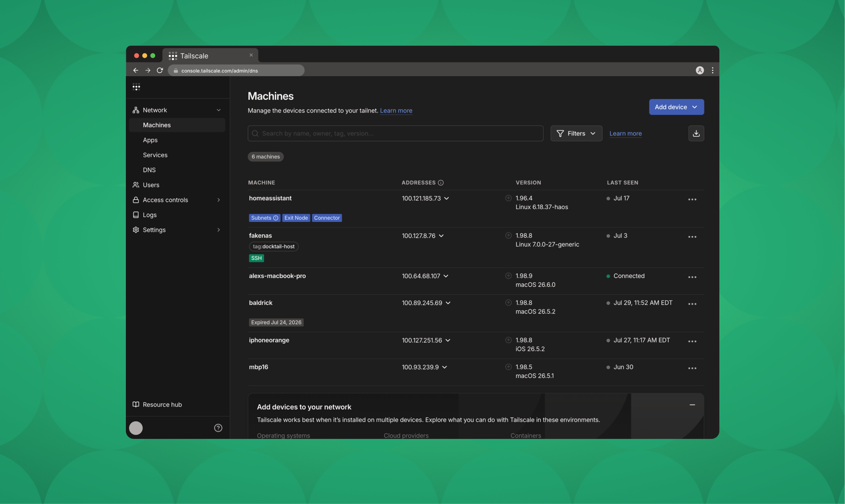This screenshot has height=504, width=845.
Task: Open the more options menu for iphoneorange
Action: (x=692, y=341)
